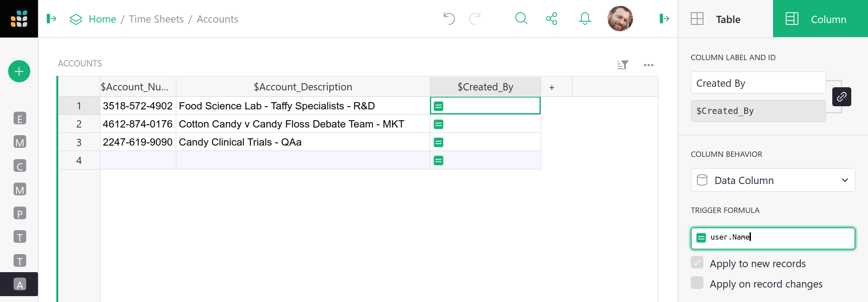Open search with magnifier icon
Viewport: 868px width, 302px height.
(x=521, y=19)
